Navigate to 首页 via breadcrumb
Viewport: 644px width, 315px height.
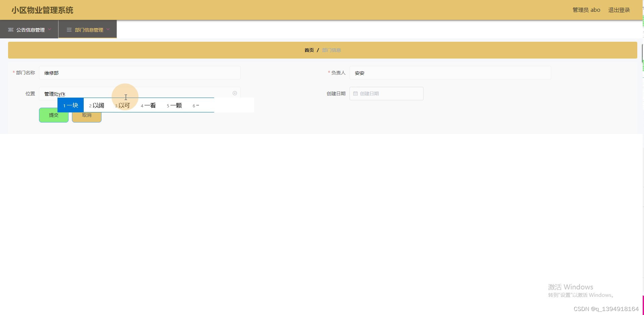coord(309,50)
